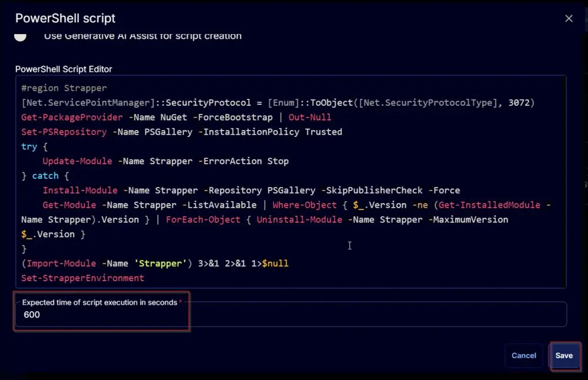Image resolution: width=588 pixels, height=380 pixels.
Task: Close the PowerShell script dialog
Action: coord(569,18)
